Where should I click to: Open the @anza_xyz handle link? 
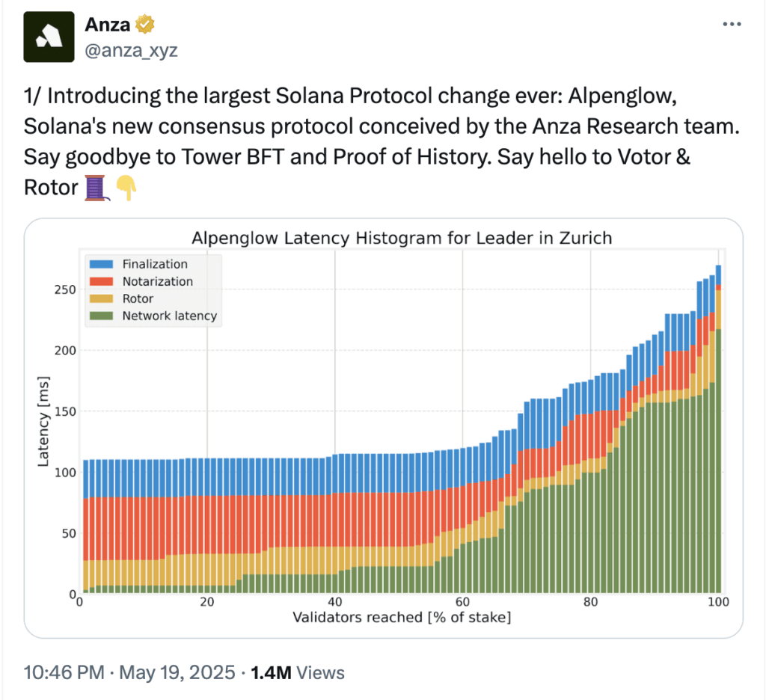click(131, 50)
